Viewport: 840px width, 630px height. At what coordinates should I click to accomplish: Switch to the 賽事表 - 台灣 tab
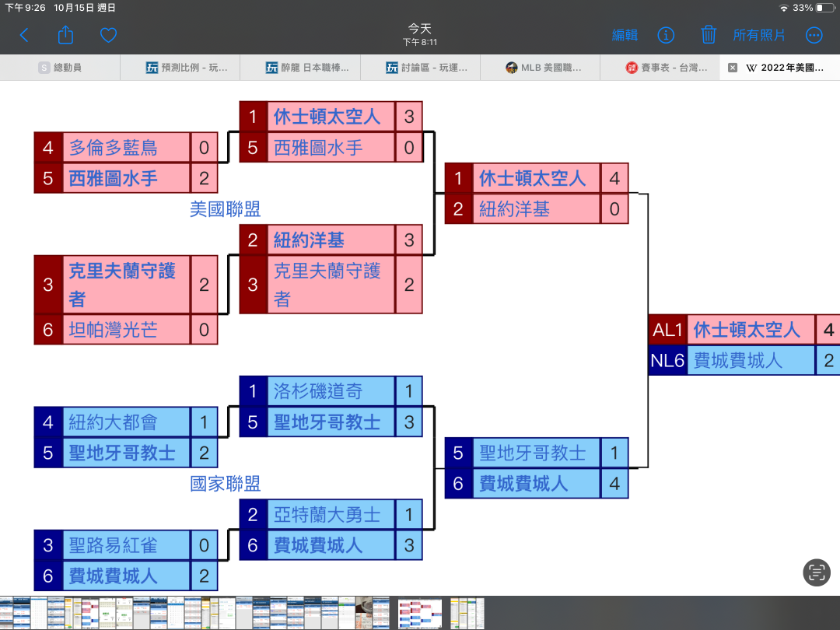pos(660,68)
